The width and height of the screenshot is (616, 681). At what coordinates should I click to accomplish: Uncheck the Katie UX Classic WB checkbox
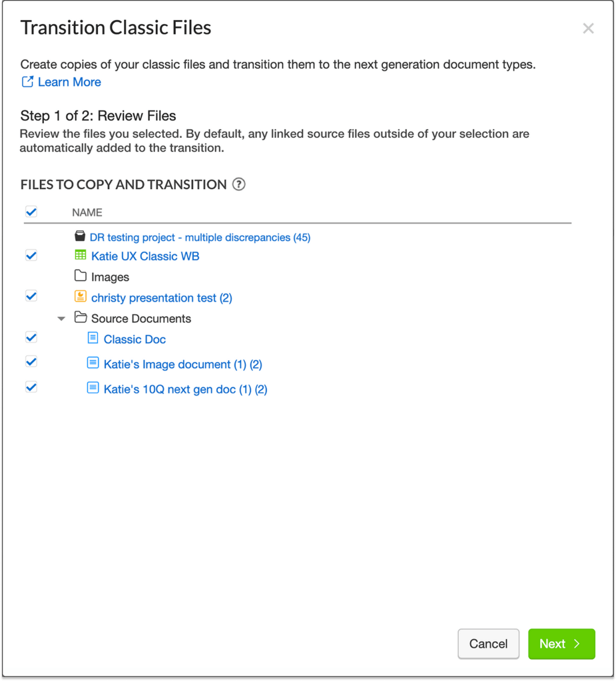(x=31, y=256)
